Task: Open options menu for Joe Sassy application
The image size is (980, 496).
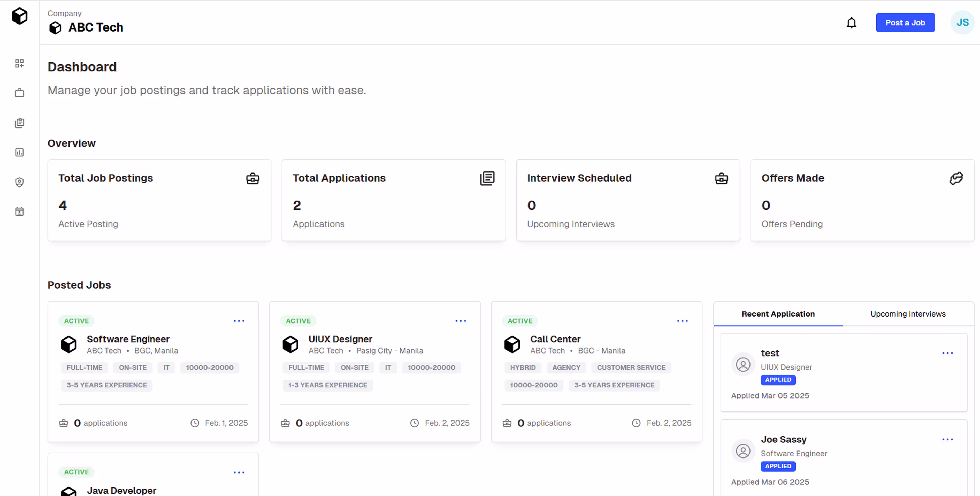Action: point(947,439)
